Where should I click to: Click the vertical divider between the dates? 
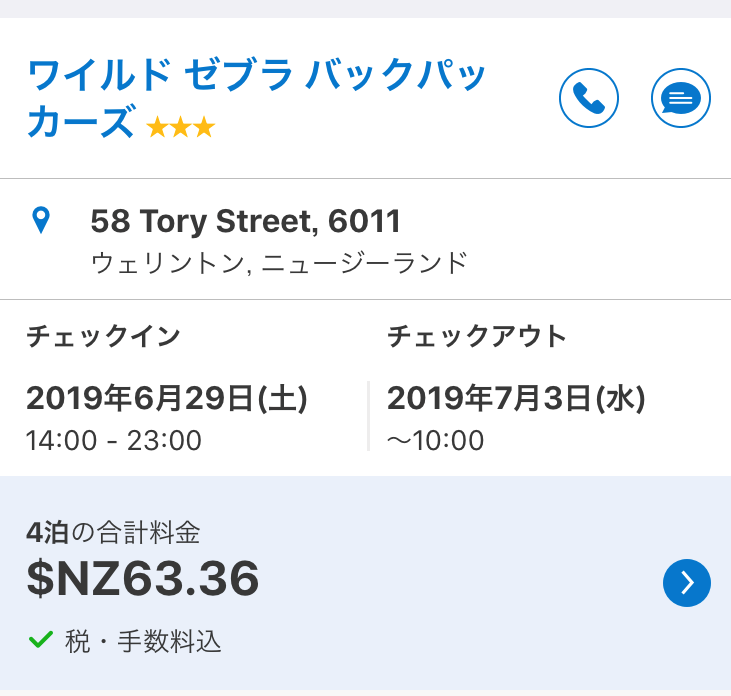click(368, 415)
